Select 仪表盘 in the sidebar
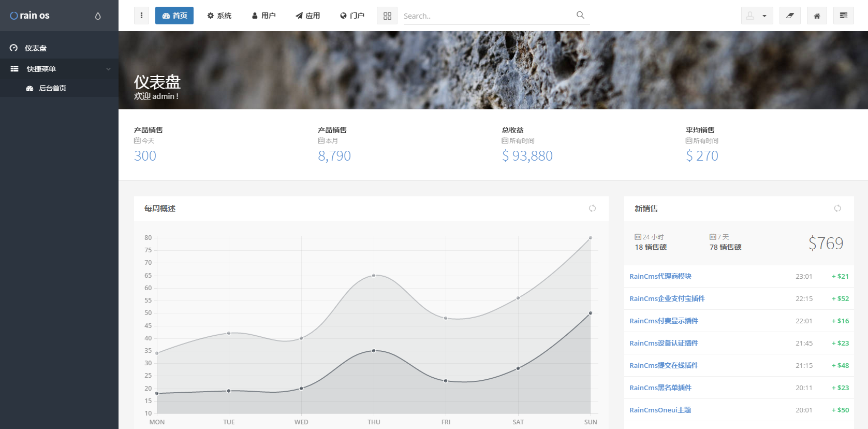This screenshot has height=429, width=868. click(x=36, y=48)
